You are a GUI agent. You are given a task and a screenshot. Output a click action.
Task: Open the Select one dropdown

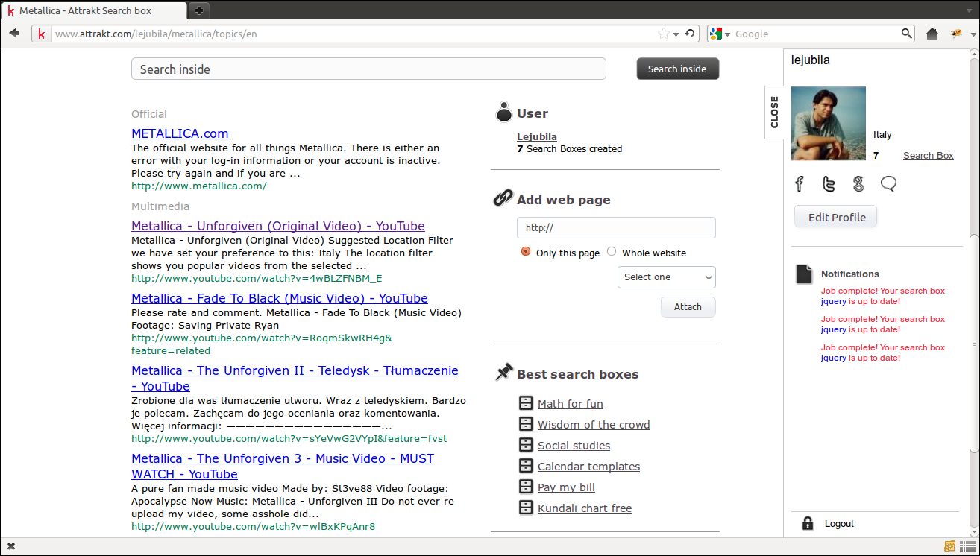tap(667, 277)
